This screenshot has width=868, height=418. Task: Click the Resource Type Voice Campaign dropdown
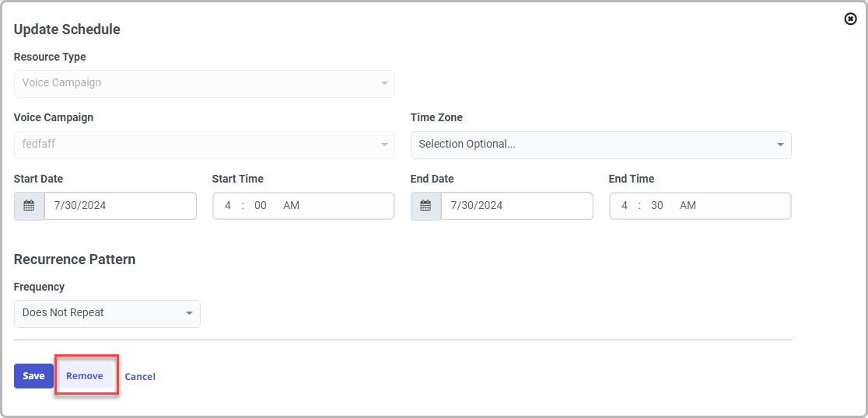click(x=204, y=84)
